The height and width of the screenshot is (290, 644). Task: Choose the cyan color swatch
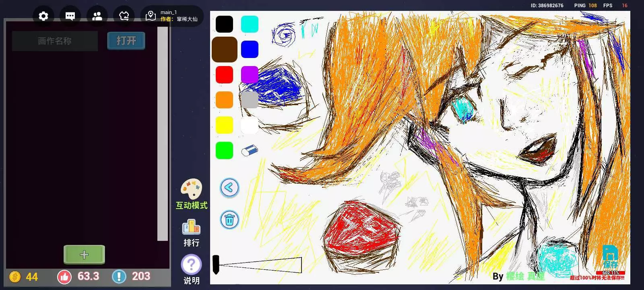(x=250, y=24)
